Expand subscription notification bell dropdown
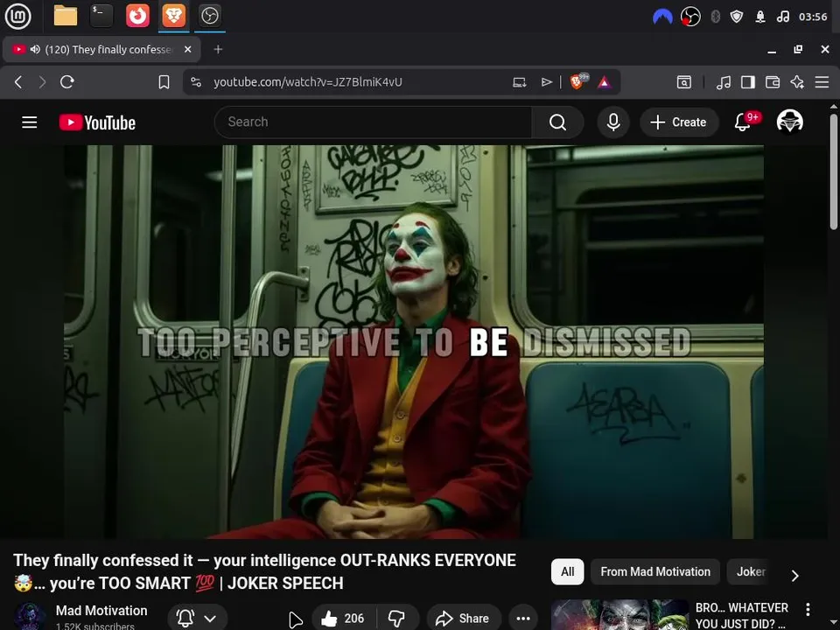The image size is (840, 630). tap(198, 619)
